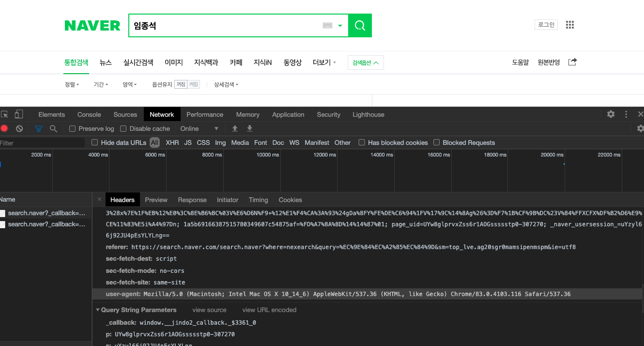Select the second search.naver?_callback request
Image resolution: width=644 pixels, height=346 pixels.
tap(46, 224)
